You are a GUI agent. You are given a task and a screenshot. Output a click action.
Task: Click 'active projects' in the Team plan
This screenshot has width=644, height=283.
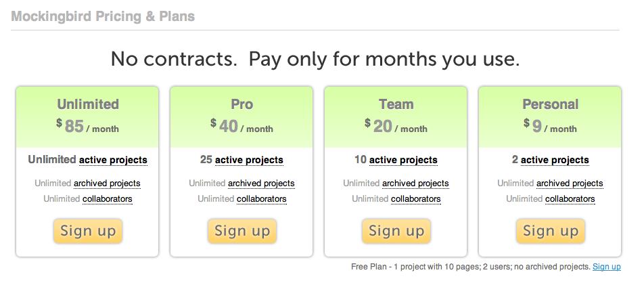coord(403,160)
